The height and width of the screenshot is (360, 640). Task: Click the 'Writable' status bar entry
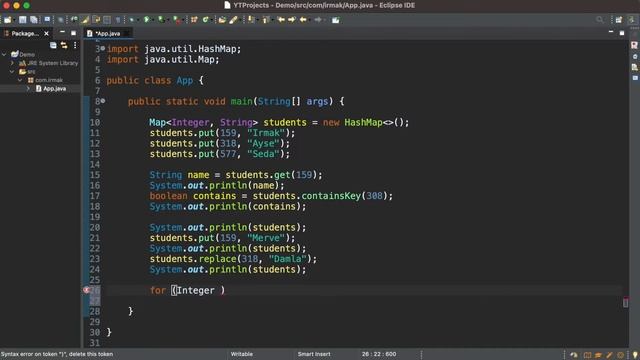click(242, 354)
